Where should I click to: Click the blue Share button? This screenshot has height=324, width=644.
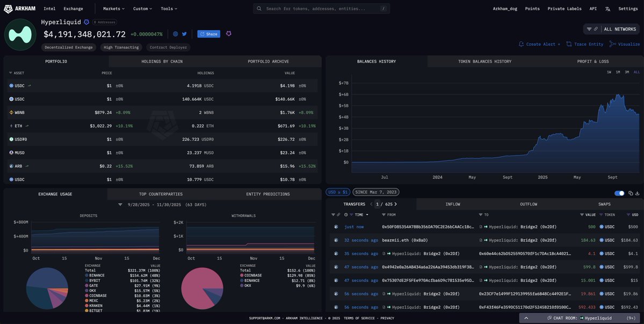click(x=208, y=34)
